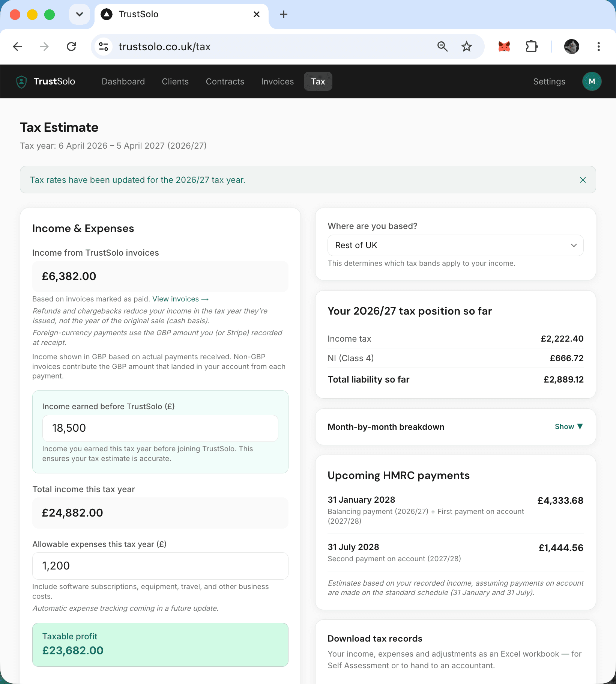This screenshot has height=684, width=616.
Task: Open the user avatar M menu
Action: [x=592, y=81]
